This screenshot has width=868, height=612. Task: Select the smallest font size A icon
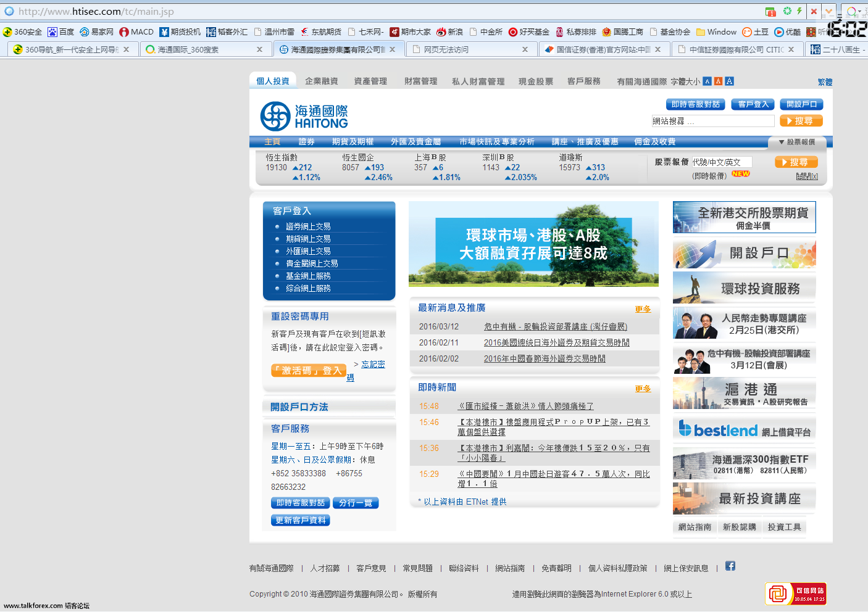[x=707, y=81]
